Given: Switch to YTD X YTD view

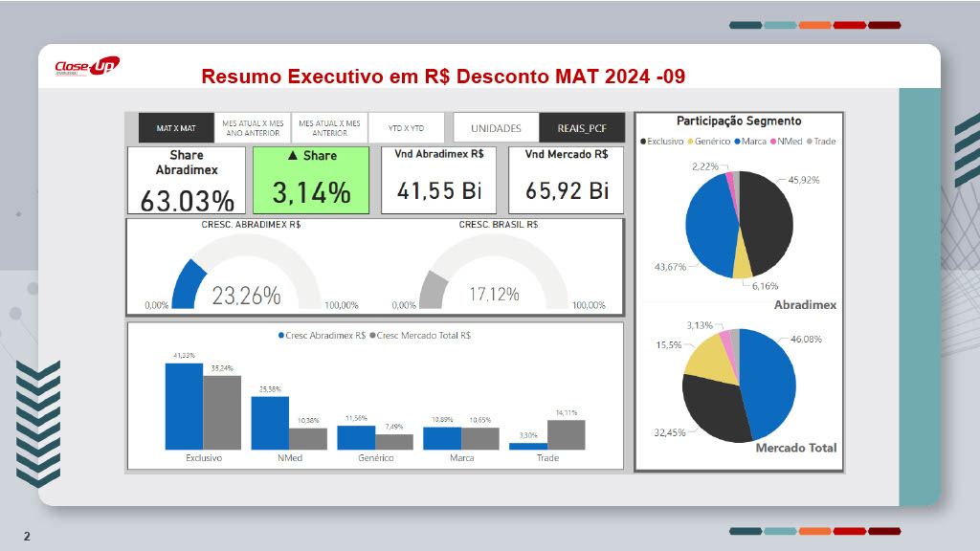Looking at the screenshot, I should (x=406, y=128).
